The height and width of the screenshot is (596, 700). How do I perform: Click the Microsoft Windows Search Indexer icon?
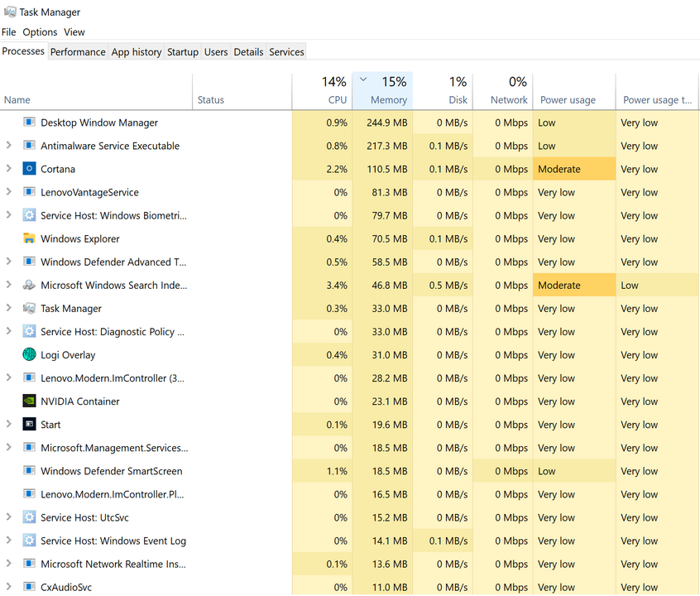29,286
